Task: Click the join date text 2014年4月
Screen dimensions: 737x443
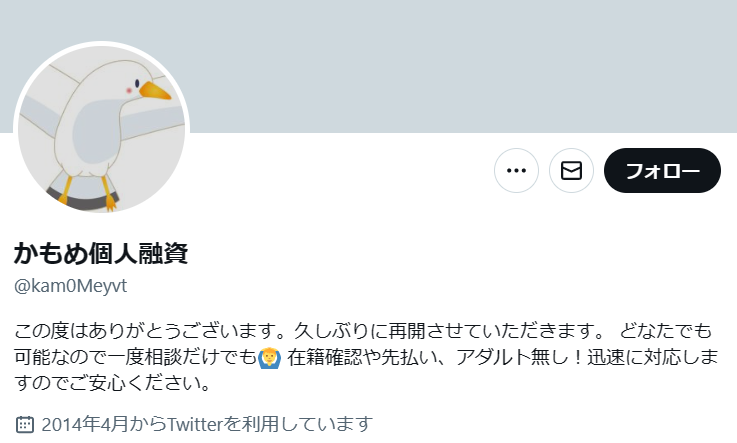Action: point(85,424)
